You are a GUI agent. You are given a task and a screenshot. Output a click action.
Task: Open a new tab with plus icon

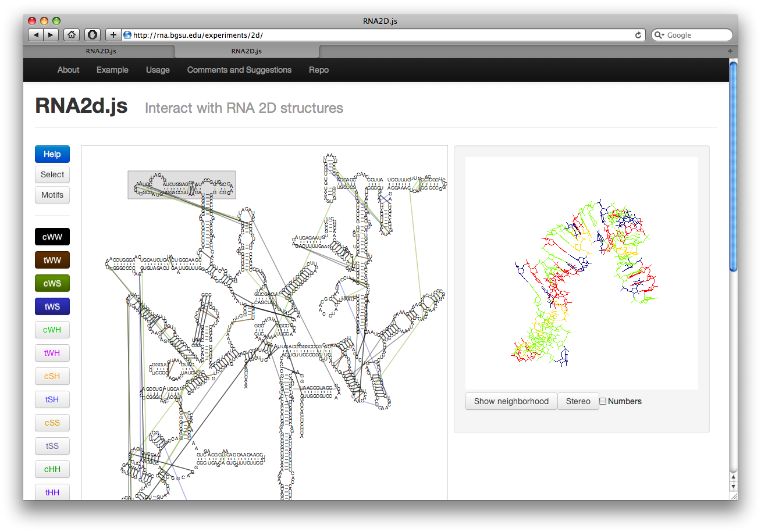[x=730, y=51]
